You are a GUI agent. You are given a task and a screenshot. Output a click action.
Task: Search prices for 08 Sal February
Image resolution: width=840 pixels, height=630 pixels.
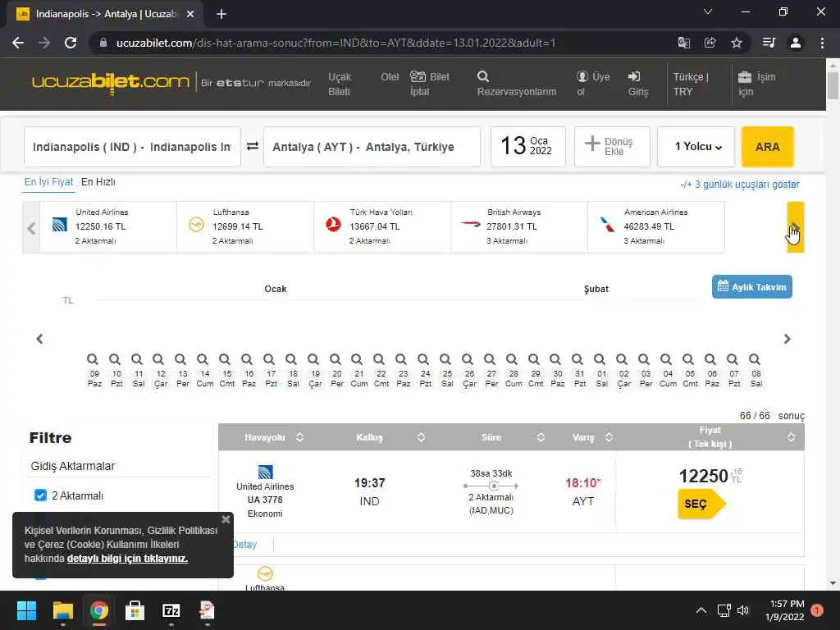[x=755, y=359]
